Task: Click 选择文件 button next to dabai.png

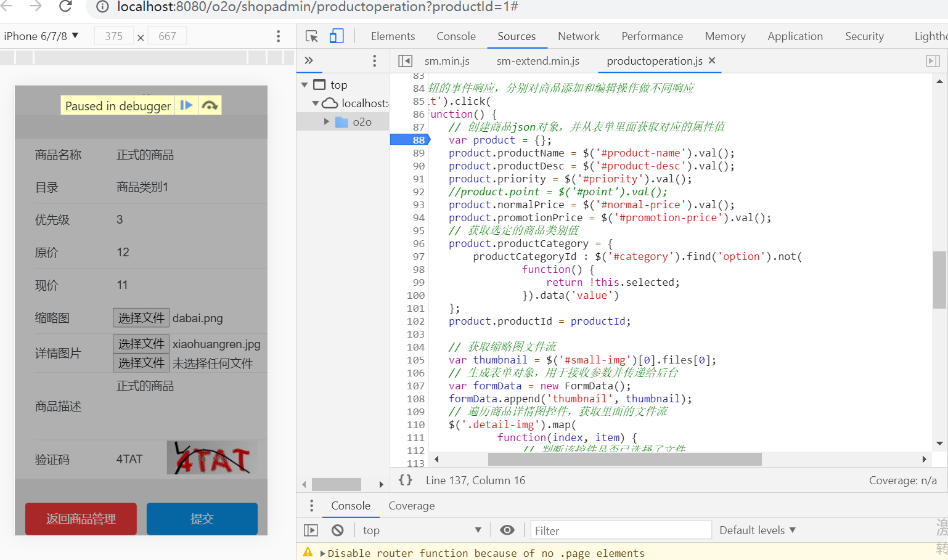Action: point(141,318)
